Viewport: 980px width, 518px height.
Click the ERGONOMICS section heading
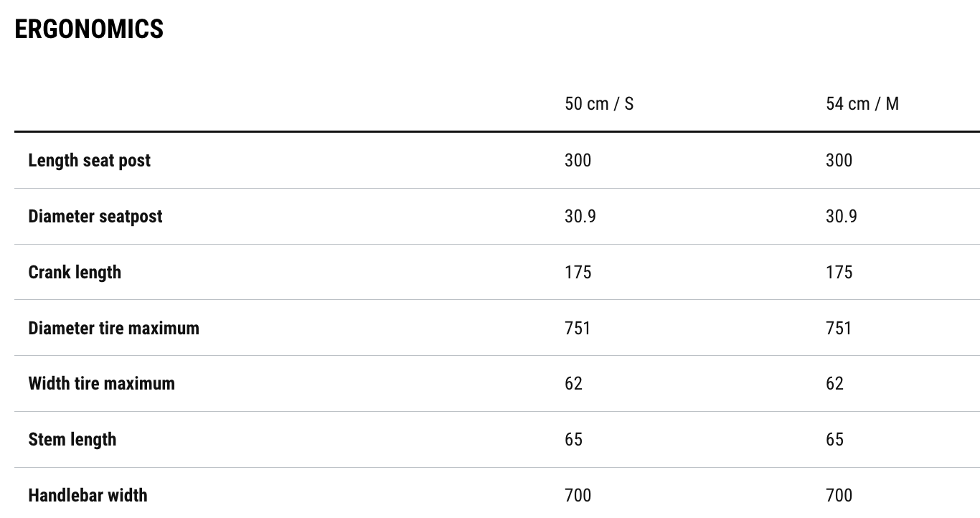click(x=89, y=29)
